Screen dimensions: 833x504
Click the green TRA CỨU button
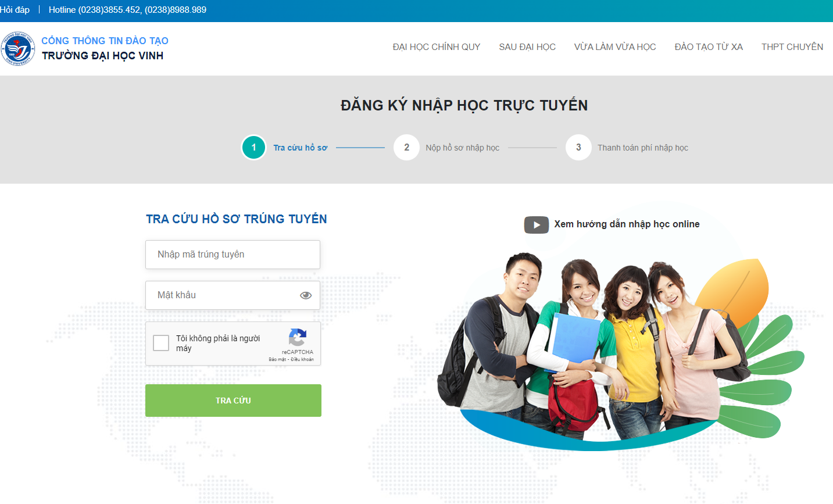tap(233, 401)
